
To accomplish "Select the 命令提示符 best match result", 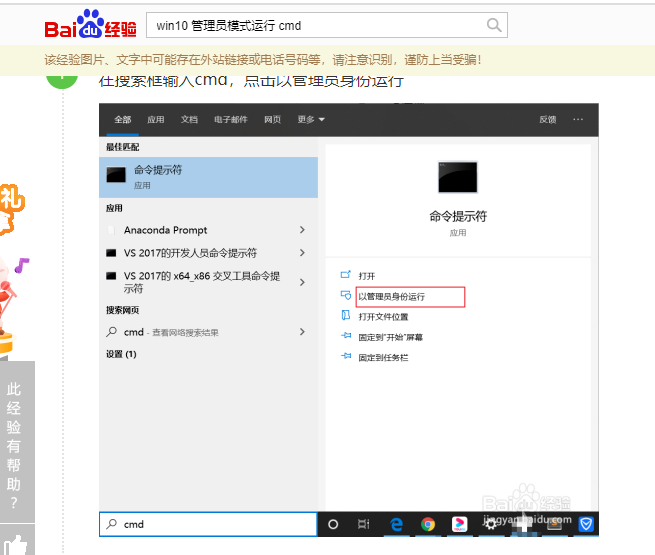I will pos(208,177).
